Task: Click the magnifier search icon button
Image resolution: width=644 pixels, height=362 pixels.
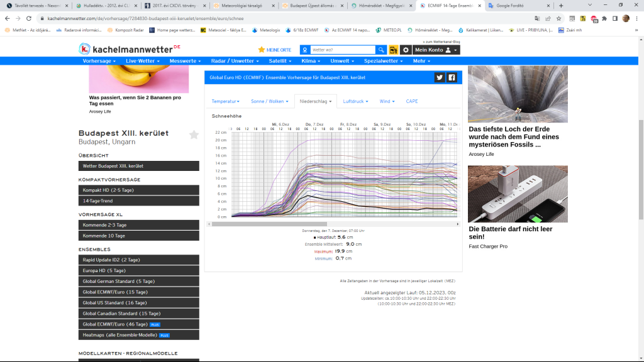Action: coord(381,50)
